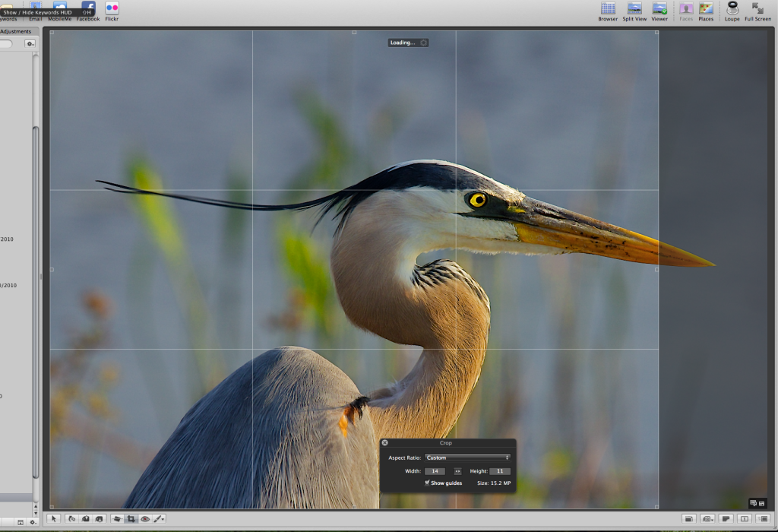Swap crop width and height values

[457, 471]
